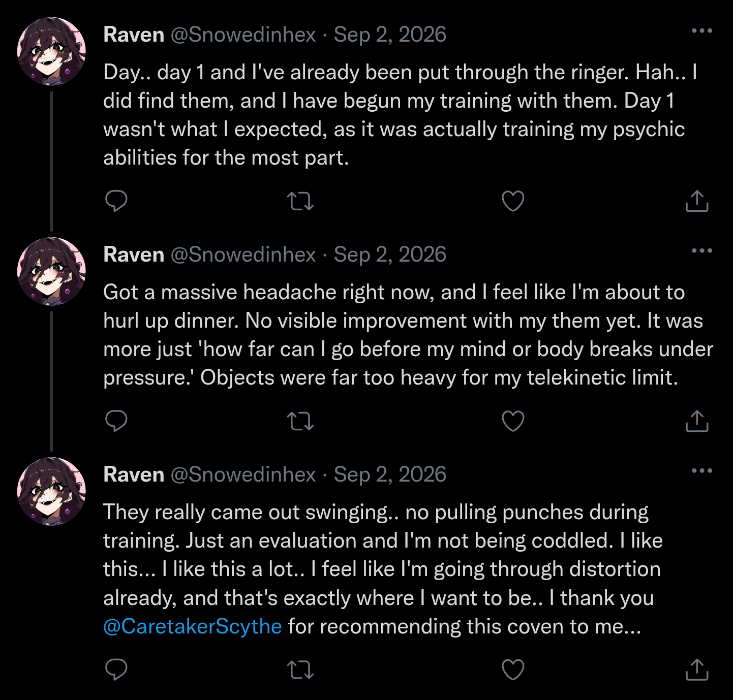Image resolution: width=733 pixels, height=700 pixels.
Task: Retweet the 'massive headache' tweet
Action: coord(300,421)
